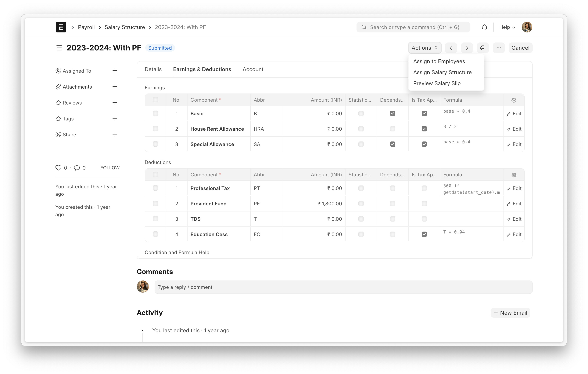Like this document heart icon
This screenshot has height=374, width=588.
tap(58, 168)
